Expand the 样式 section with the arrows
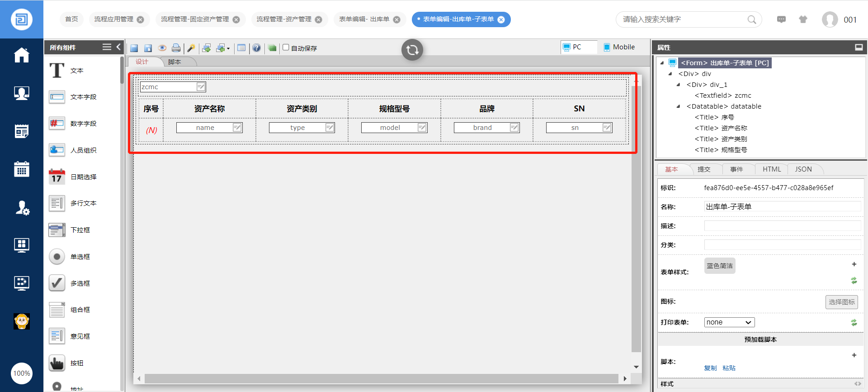The width and height of the screenshot is (868, 392). tap(858, 384)
